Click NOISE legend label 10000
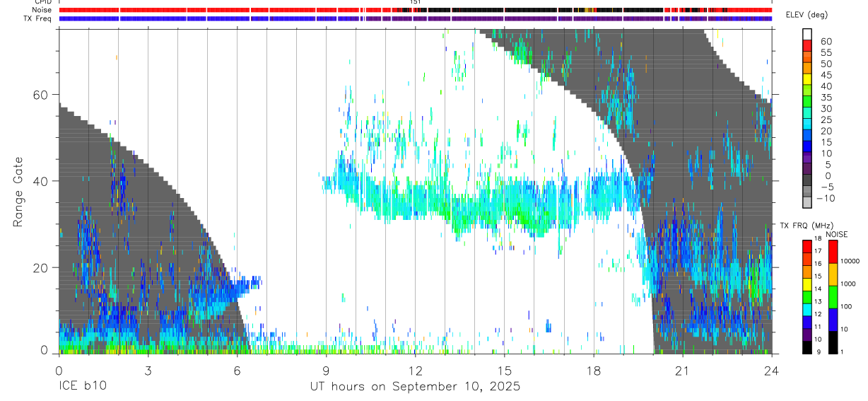Viewport: 868px width, 401px height. [850, 262]
